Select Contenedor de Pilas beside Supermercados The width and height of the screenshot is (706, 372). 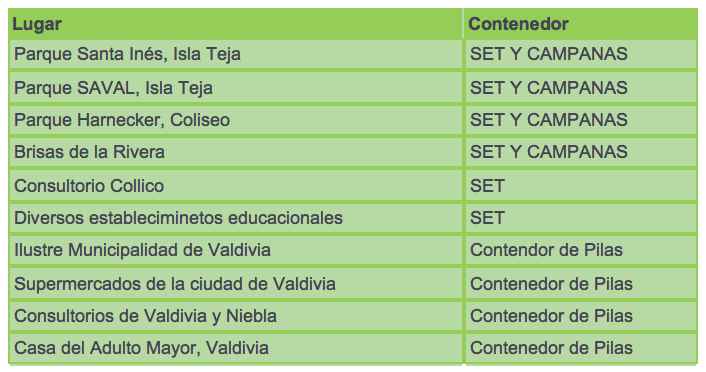click(580, 283)
